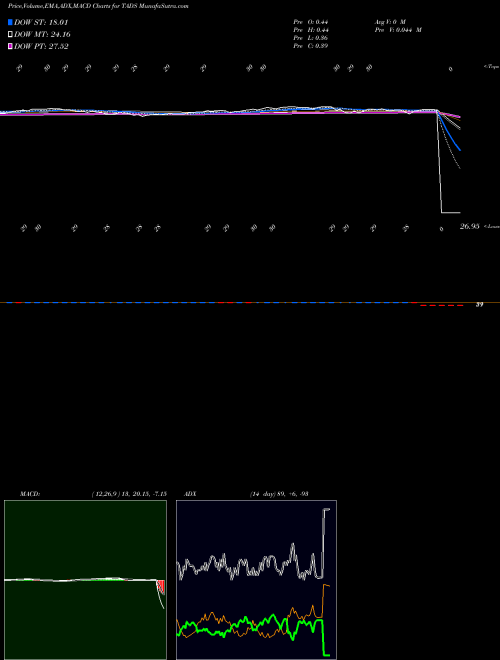Click the thick blue EMA line drop
Viewport: 500px width, 660px height.
pyautogui.click(x=451, y=134)
